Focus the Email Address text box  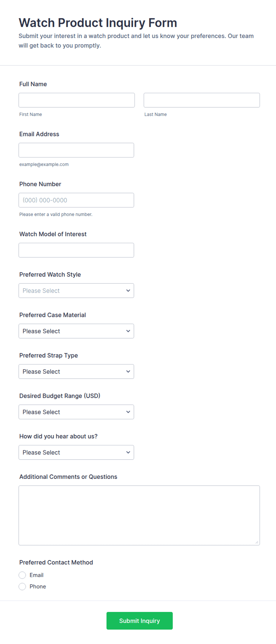tap(76, 150)
